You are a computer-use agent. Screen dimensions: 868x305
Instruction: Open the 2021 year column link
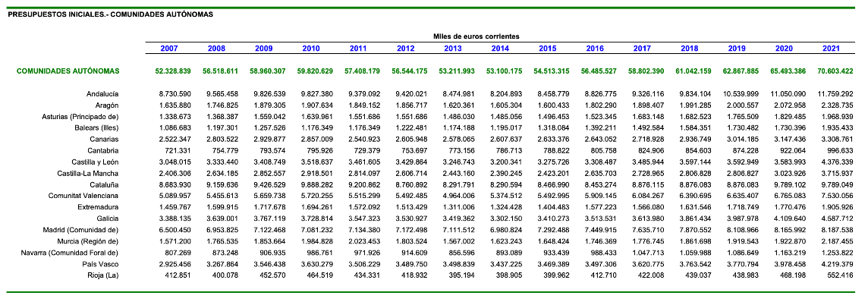tap(831, 49)
